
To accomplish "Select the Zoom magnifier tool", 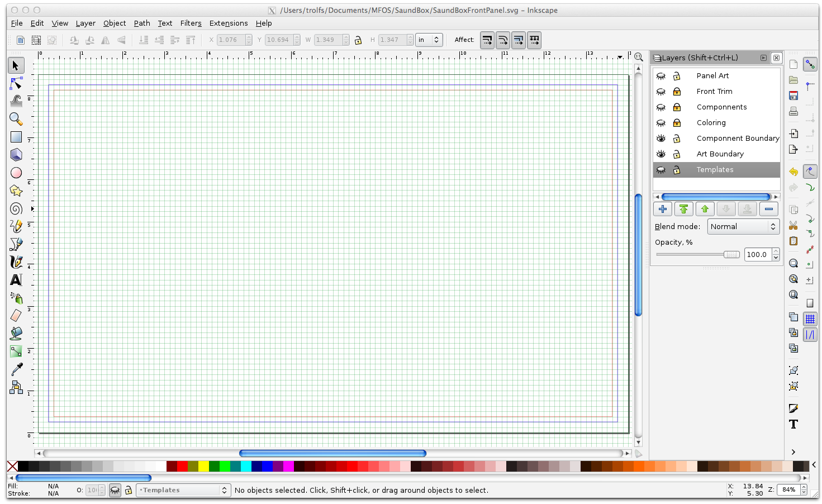I will [x=16, y=119].
